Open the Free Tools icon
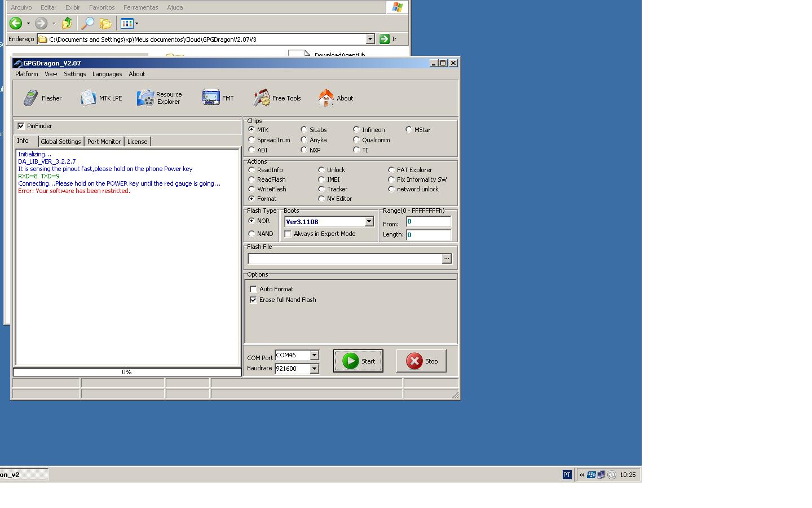Screen dimensions: 812x508 pos(262,98)
